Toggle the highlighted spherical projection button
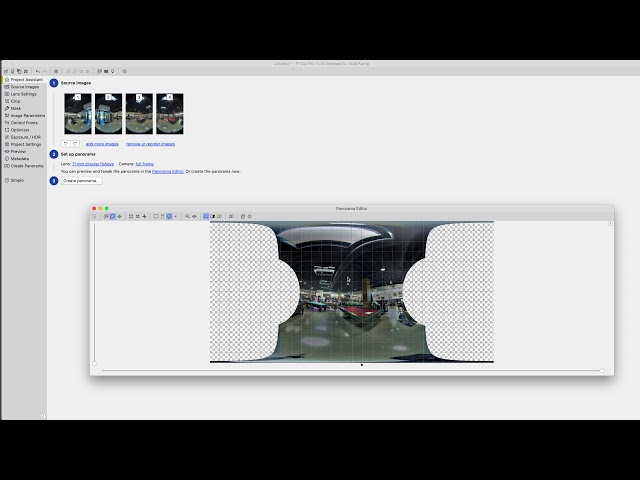This screenshot has width=640, height=480. tap(169, 216)
